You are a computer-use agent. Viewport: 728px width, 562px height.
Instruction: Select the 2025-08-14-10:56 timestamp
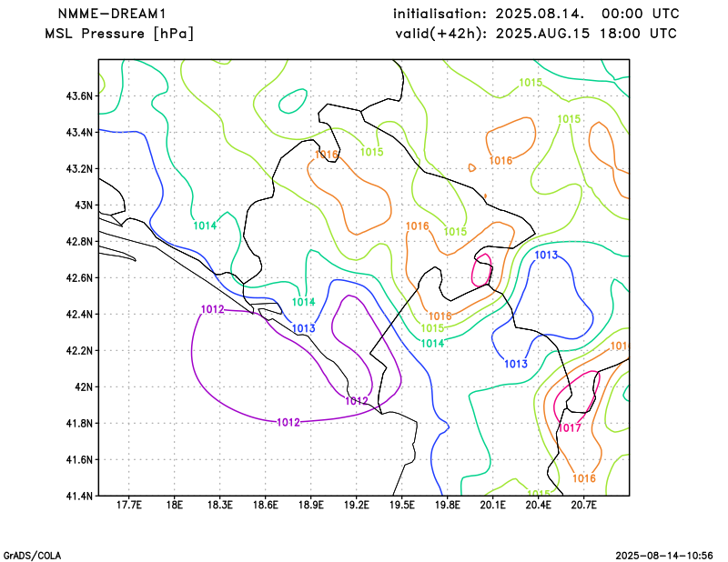click(664, 556)
